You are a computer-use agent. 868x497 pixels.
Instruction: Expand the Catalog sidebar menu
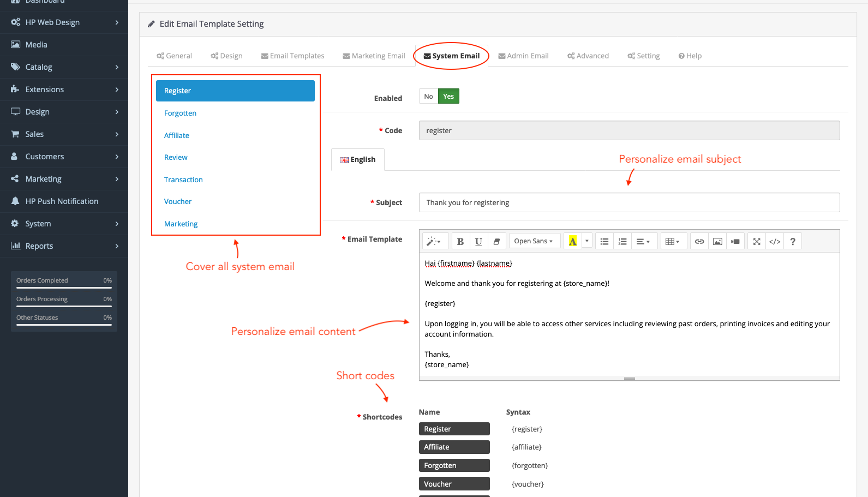point(64,67)
